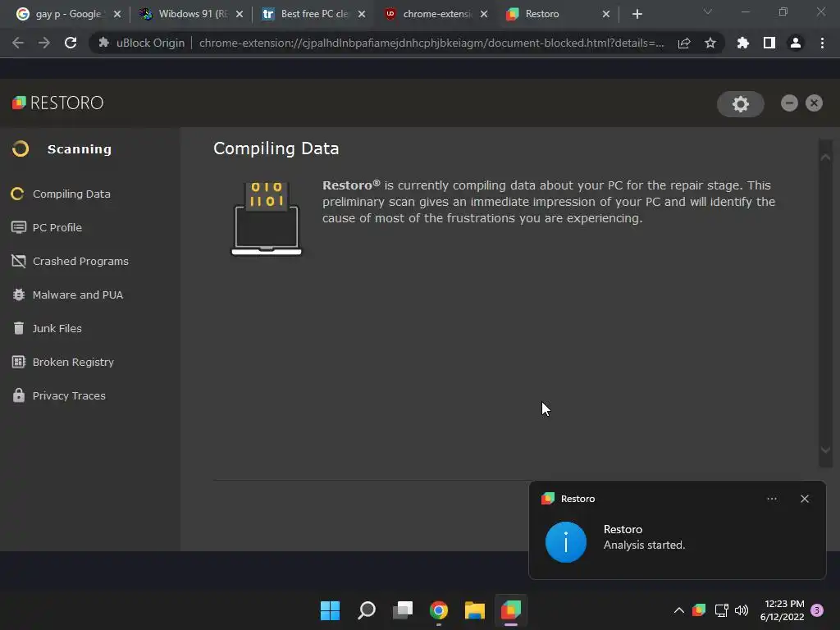Click the Privacy Traces lock icon

18,395
